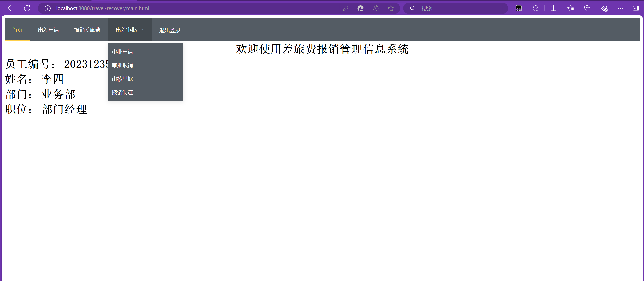
Task: Open the collections icon
Action: pyautogui.click(x=587, y=8)
